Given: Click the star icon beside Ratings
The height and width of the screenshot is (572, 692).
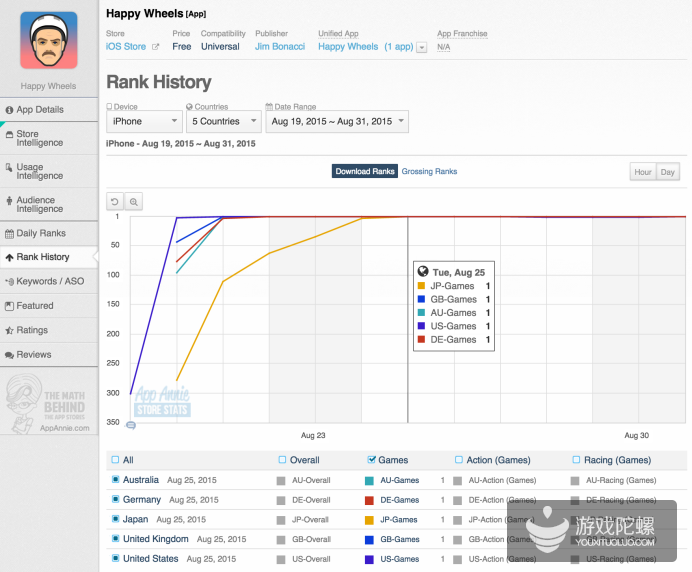Looking at the screenshot, I should [9, 330].
